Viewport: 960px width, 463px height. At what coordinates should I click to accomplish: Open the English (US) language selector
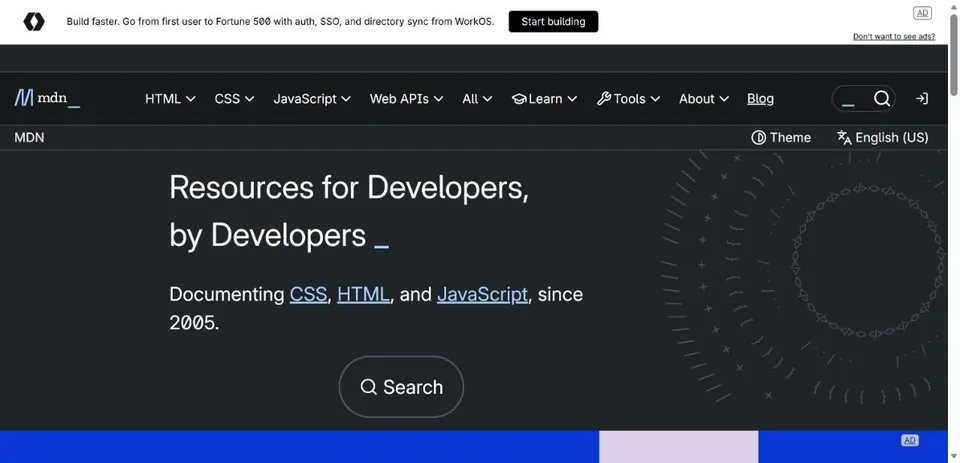(883, 138)
